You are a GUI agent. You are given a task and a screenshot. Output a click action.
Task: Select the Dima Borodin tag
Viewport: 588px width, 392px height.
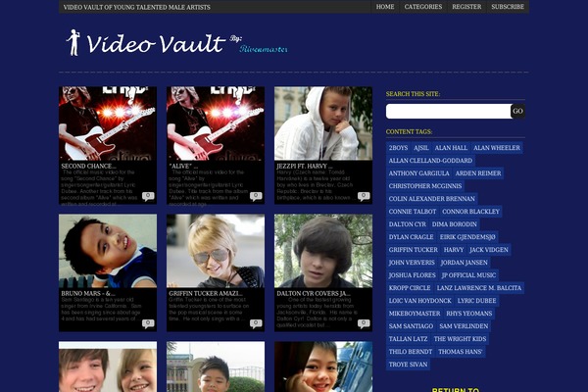(454, 224)
